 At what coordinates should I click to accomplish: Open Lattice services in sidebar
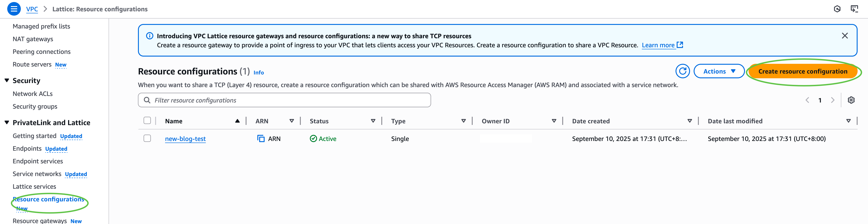coord(34,187)
